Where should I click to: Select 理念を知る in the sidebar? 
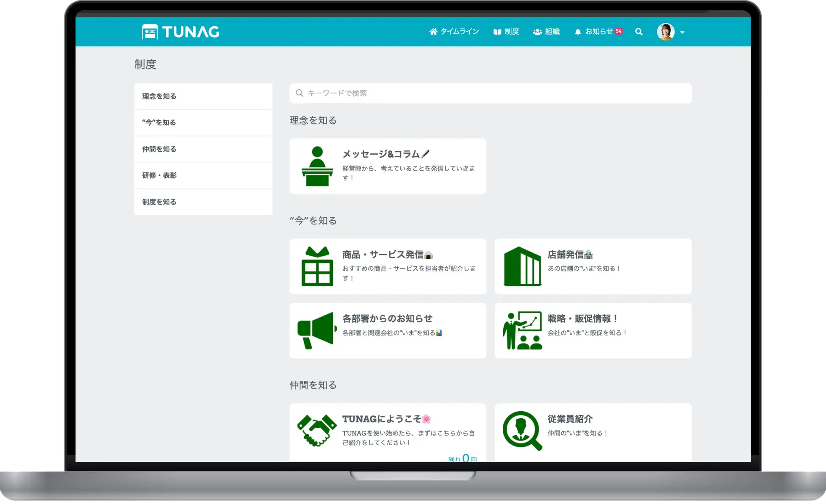click(x=159, y=97)
